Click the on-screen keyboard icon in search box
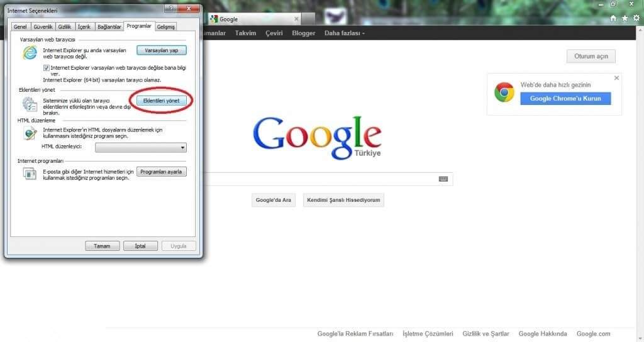The width and height of the screenshot is (644, 342). point(443,179)
